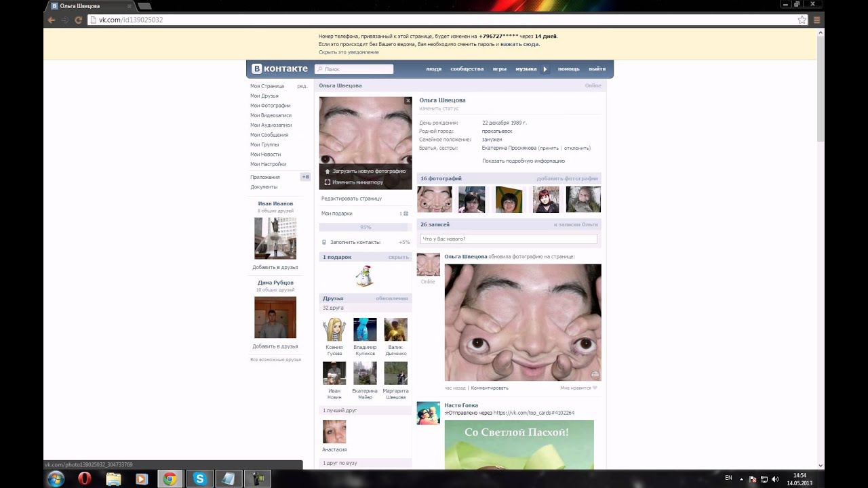Click the 95% profile completion bar
Image resolution: width=868 pixels, height=488 pixels.
pos(366,227)
